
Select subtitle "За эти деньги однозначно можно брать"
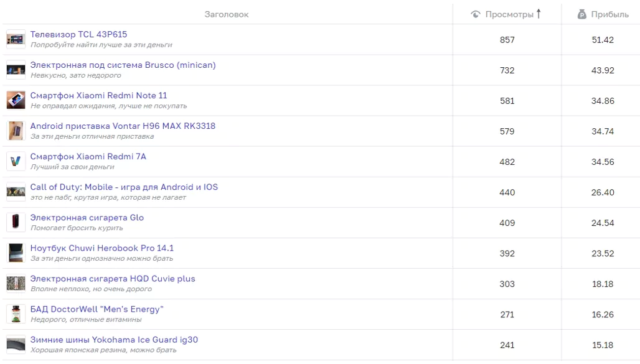pos(101,259)
